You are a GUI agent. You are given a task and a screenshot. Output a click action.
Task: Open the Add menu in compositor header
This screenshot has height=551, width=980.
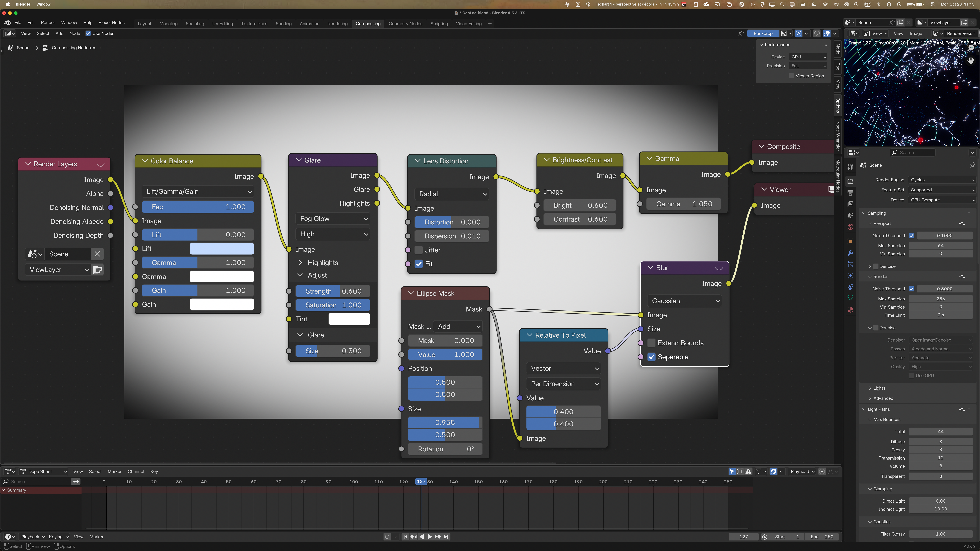pyautogui.click(x=59, y=34)
